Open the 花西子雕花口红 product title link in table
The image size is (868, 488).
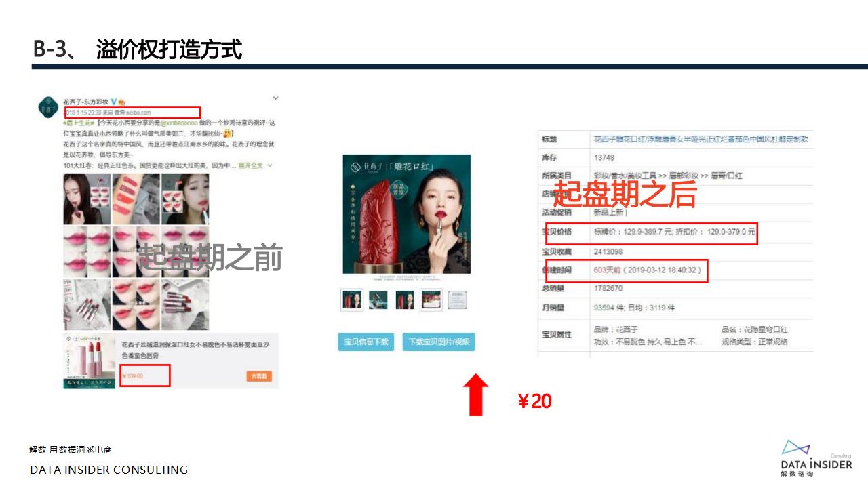click(x=701, y=139)
